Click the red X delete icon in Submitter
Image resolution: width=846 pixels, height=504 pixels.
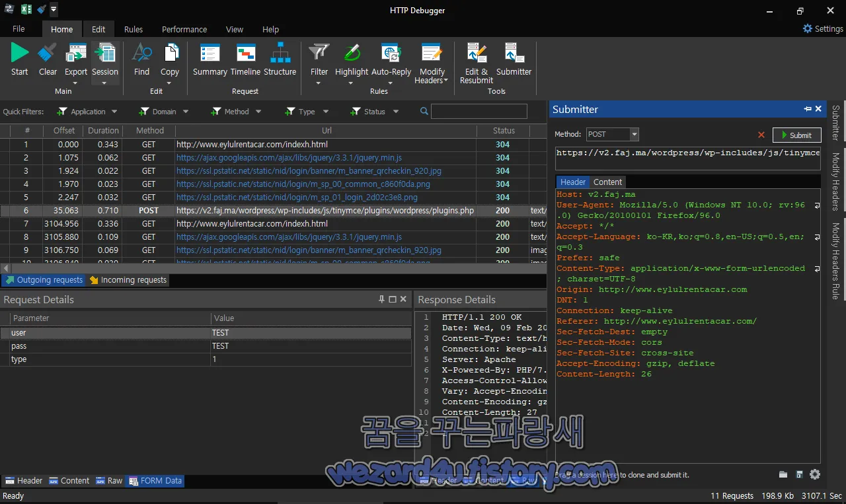761,135
